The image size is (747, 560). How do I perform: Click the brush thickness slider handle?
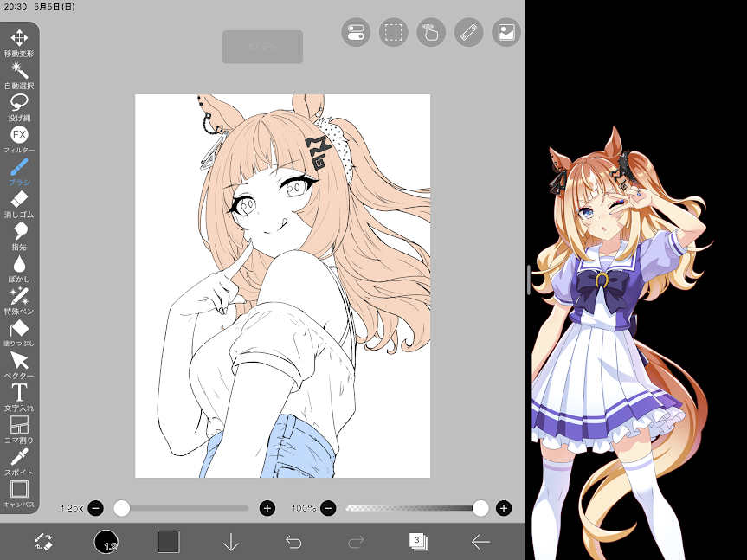point(122,508)
